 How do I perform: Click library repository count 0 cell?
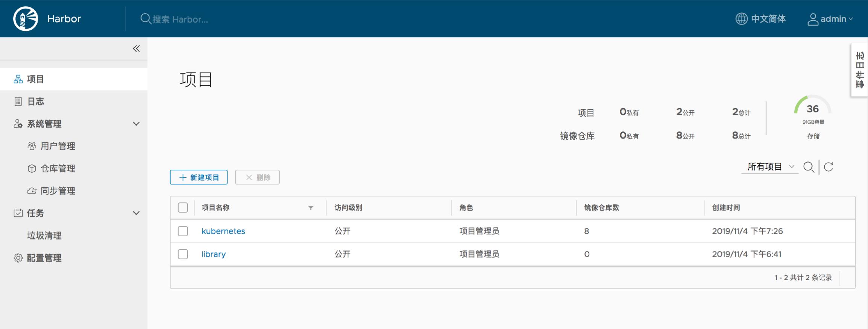587,254
